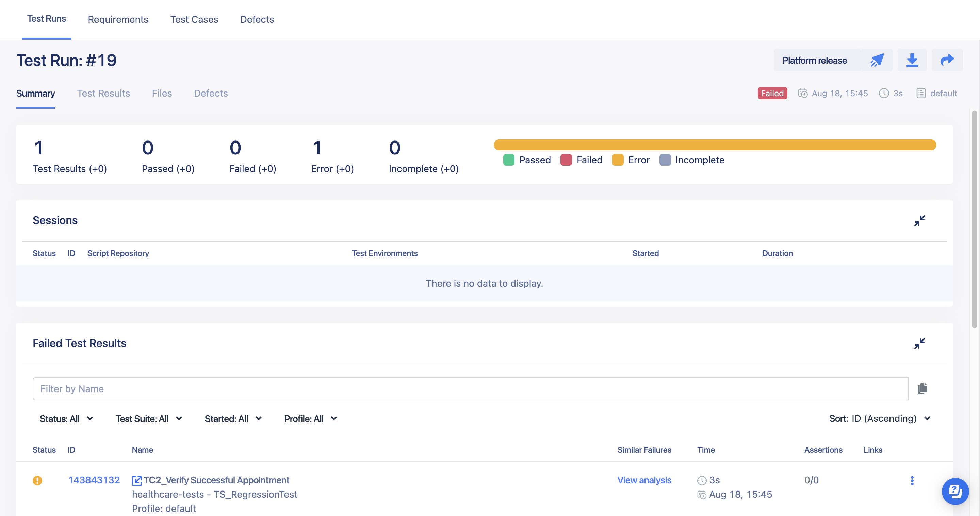The height and width of the screenshot is (516, 980).
Task: Open the Status: All filter dropdown
Action: (66, 419)
